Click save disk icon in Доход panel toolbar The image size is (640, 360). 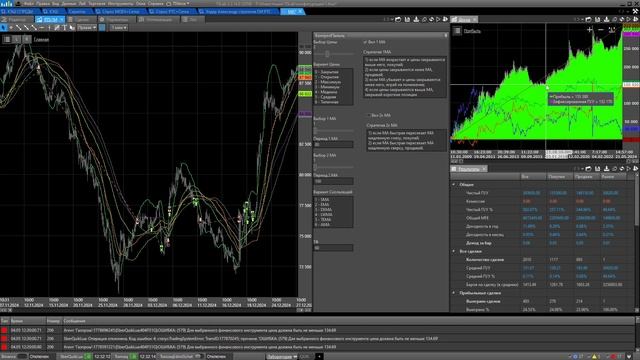coord(598,19)
